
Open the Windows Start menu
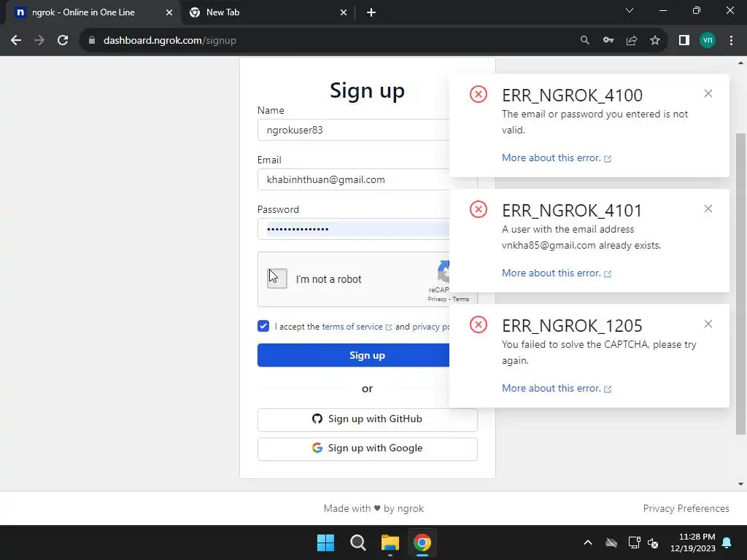click(x=326, y=542)
